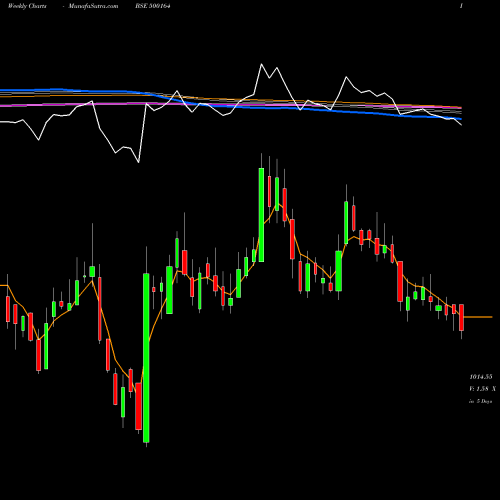Click the "MunafaSutra.com" label

93,6
